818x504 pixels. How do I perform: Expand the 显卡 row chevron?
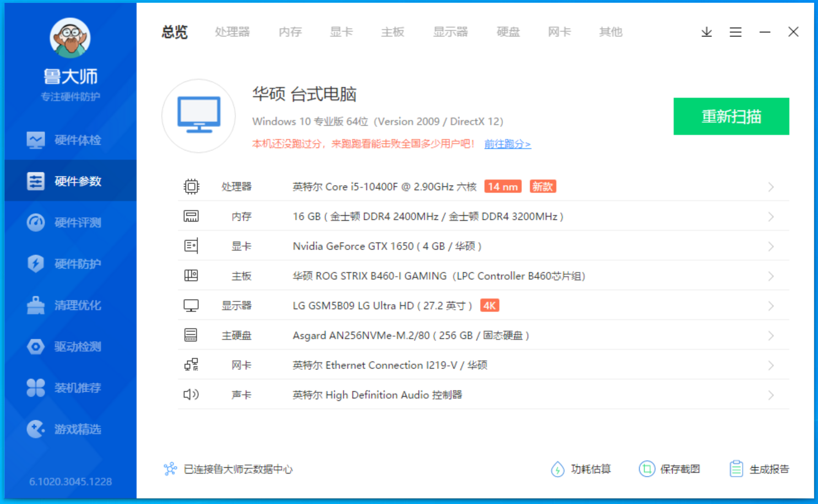[x=771, y=247]
